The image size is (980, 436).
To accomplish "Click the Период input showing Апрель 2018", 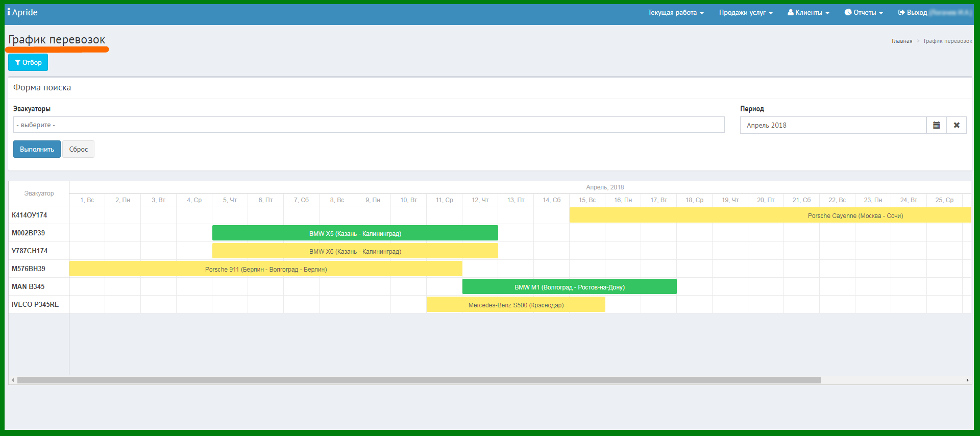I will click(833, 125).
